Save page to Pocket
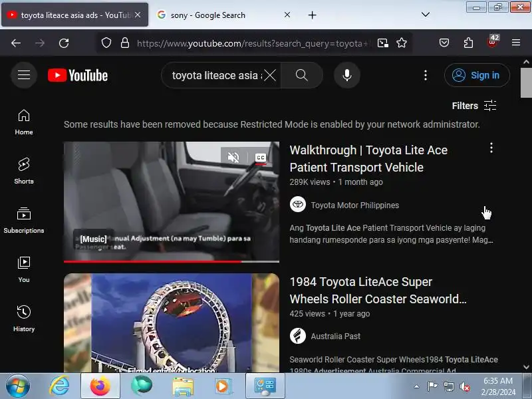532x399 pixels. pos(444,43)
